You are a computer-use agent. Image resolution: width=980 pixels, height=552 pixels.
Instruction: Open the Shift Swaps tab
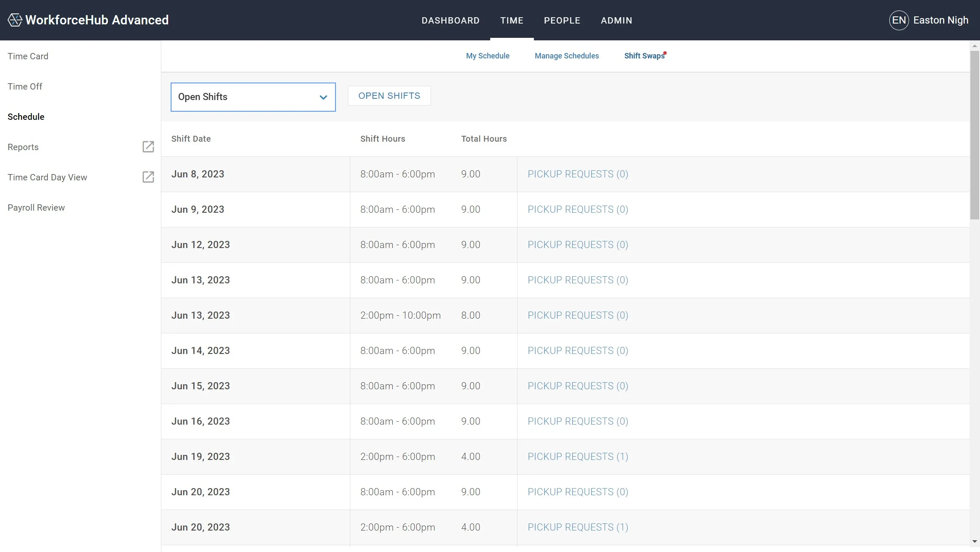pyautogui.click(x=644, y=55)
